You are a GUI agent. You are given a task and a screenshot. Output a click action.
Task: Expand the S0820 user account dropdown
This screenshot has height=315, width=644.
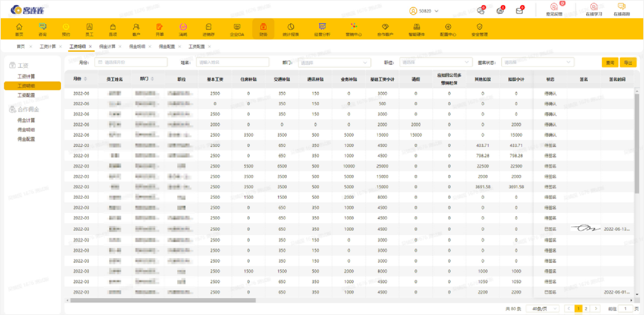coord(424,11)
